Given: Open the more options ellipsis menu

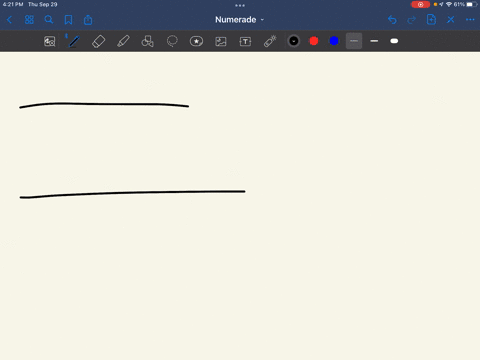Looking at the screenshot, I should pyautogui.click(x=470, y=20).
